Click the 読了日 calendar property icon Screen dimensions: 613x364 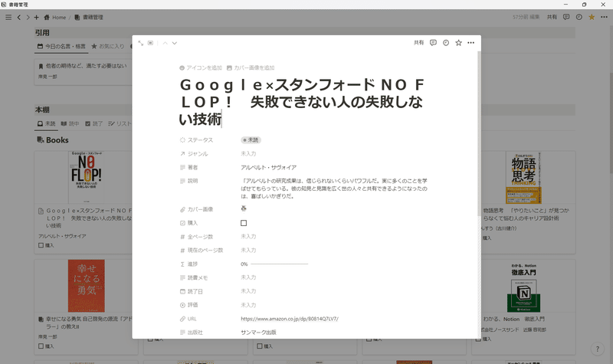tap(182, 291)
